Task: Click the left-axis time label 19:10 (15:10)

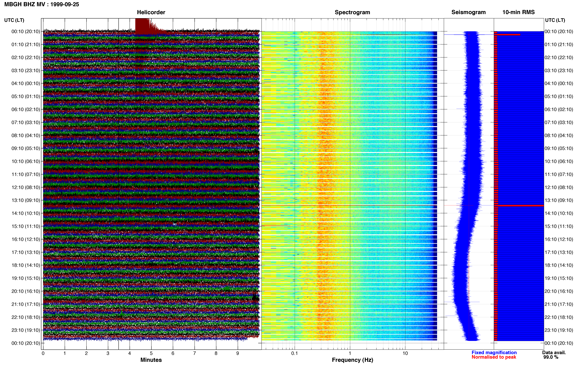Action: click(x=26, y=278)
